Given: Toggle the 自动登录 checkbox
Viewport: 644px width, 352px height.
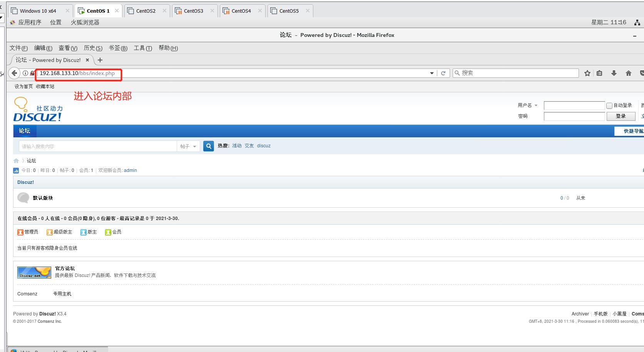Looking at the screenshot, I should (x=609, y=105).
